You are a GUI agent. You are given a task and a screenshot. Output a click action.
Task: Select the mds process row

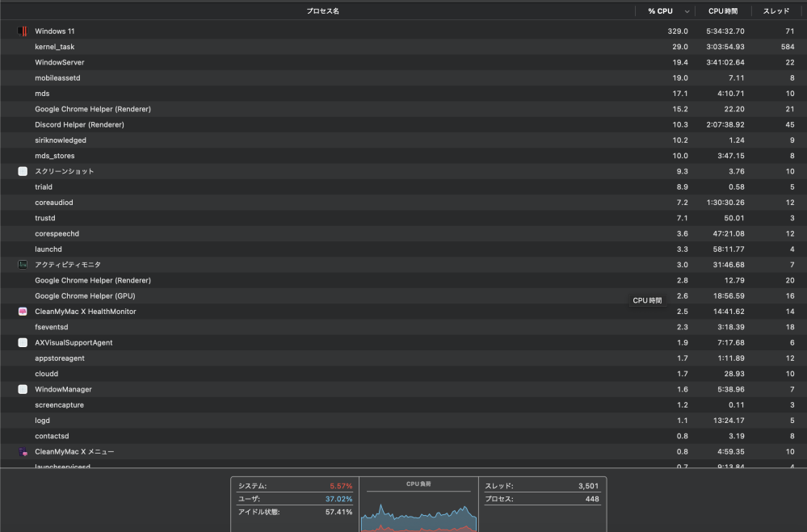coord(404,94)
